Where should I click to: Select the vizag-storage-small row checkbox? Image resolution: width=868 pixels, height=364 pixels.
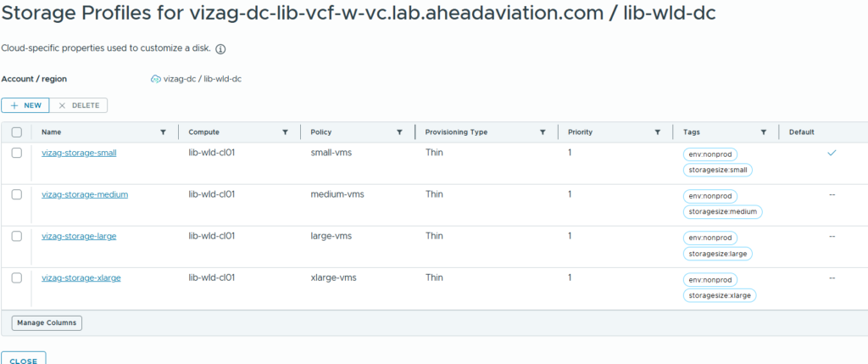point(17,153)
